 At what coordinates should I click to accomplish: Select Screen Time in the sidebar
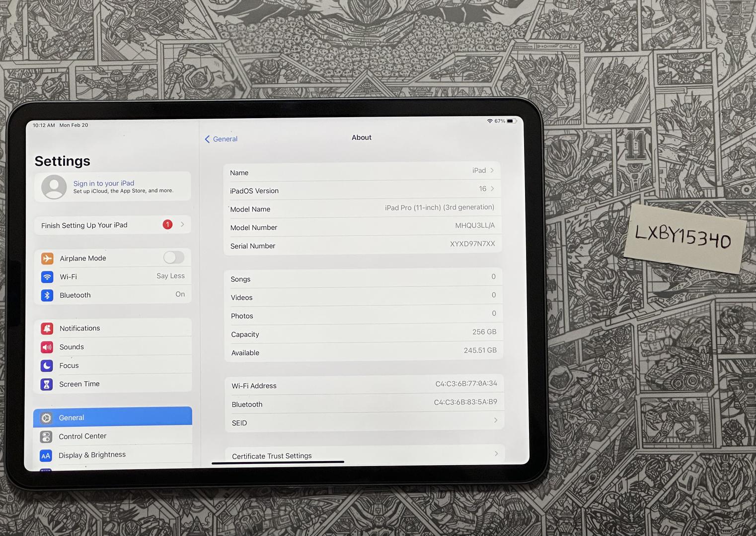click(x=113, y=384)
